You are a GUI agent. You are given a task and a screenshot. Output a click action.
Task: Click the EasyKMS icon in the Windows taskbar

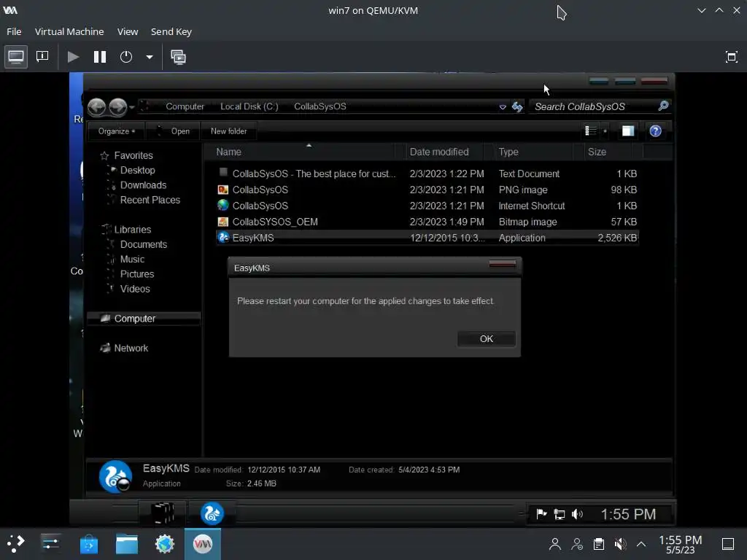212,513
